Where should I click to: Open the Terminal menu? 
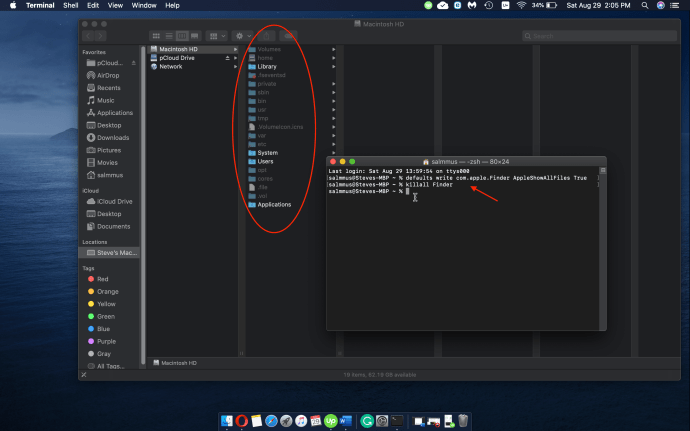40,5
